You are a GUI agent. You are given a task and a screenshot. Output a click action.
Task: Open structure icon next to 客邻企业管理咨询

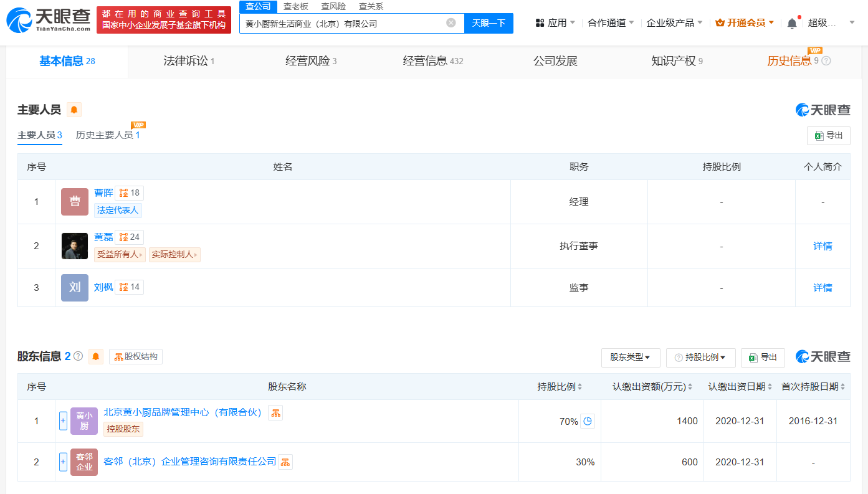tap(285, 462)
